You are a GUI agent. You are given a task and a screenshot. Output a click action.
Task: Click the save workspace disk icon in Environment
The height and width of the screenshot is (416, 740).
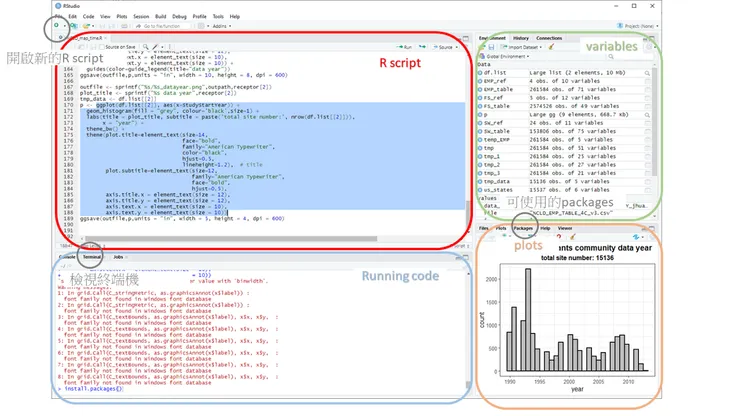coord(491,47)
